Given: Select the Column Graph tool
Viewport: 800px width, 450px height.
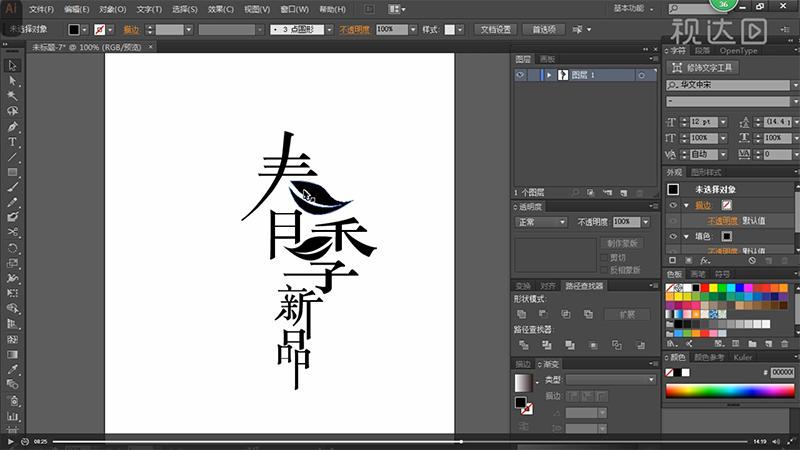Looking at the screenshot, I should (13, 416).
